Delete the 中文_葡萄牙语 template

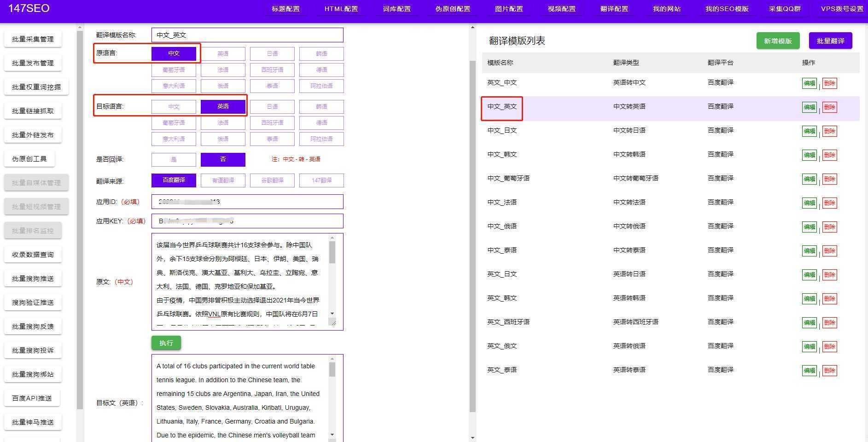coord(829,179)
